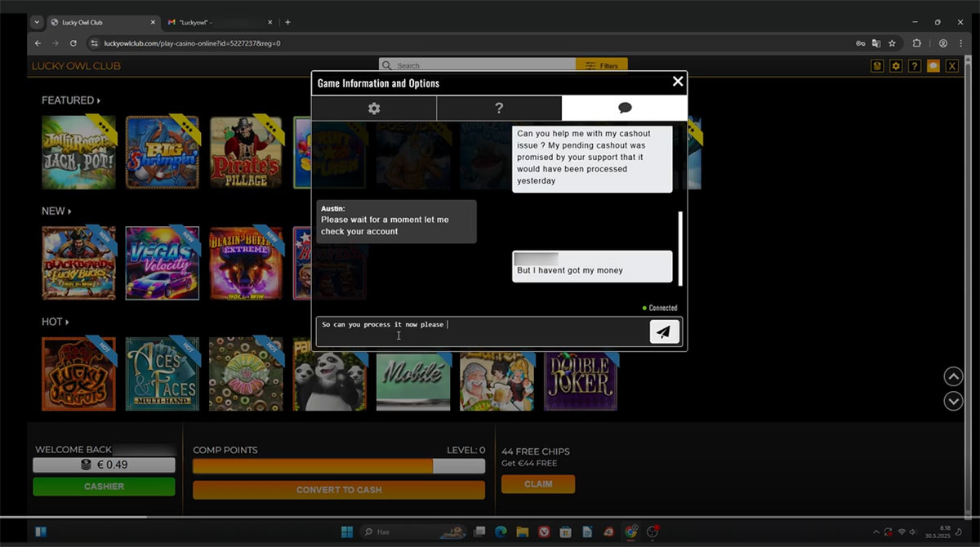The height and width of the screenshot is (547, 980).
Task: Expand the HOT games section
Action: [x=56, y=322]
